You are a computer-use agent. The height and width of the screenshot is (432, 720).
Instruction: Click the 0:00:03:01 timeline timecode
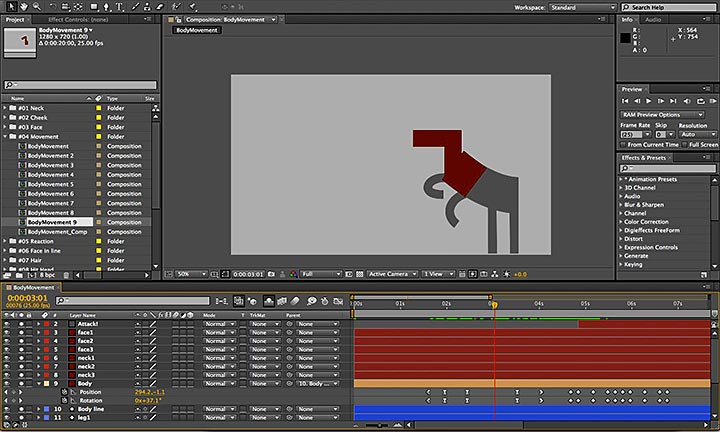pyautogui.click(x=27, y=298)
